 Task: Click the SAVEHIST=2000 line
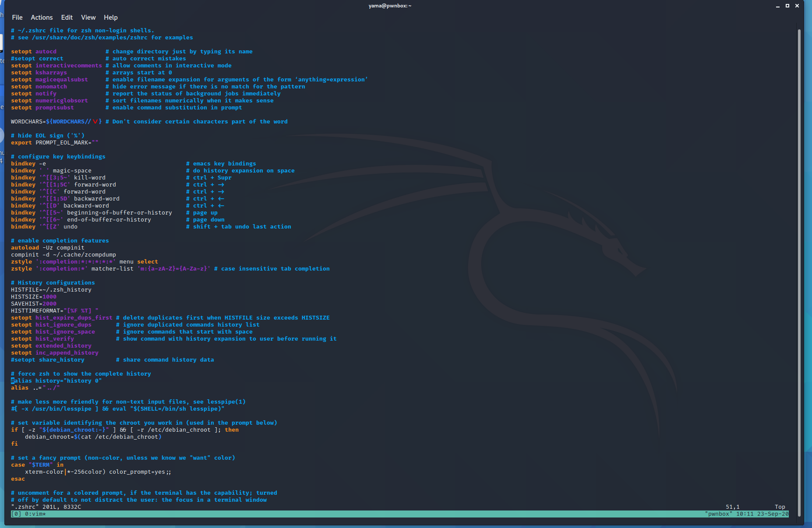coord(34,304)
